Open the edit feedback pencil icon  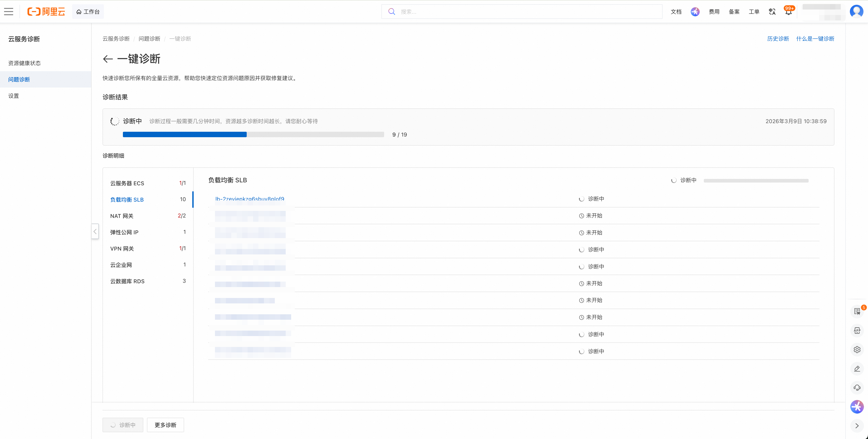coord(857,368)
